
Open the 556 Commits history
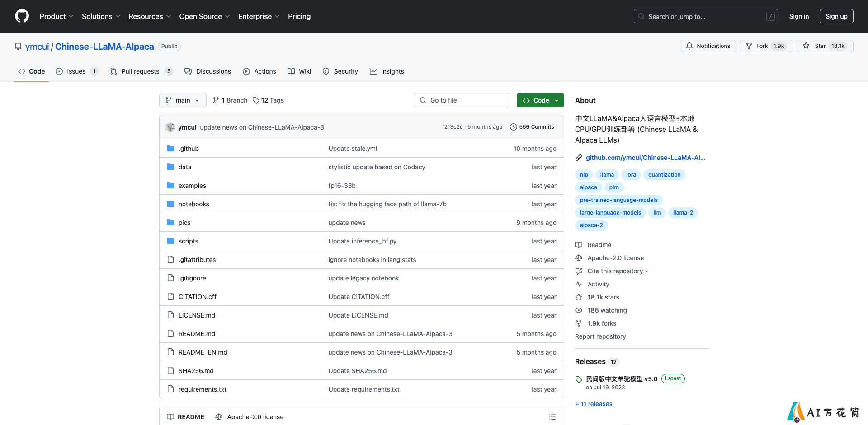point(532,127)
